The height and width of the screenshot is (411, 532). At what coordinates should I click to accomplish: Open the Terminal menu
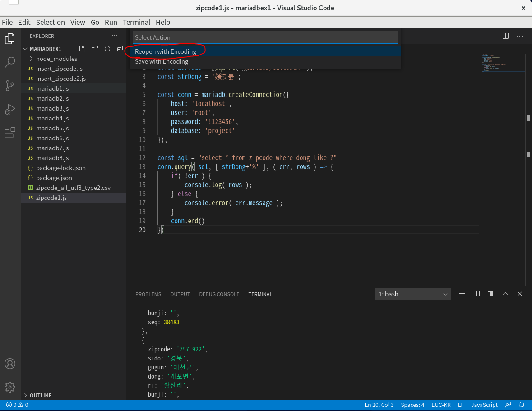pyautogui.click(x=136, y=23)
